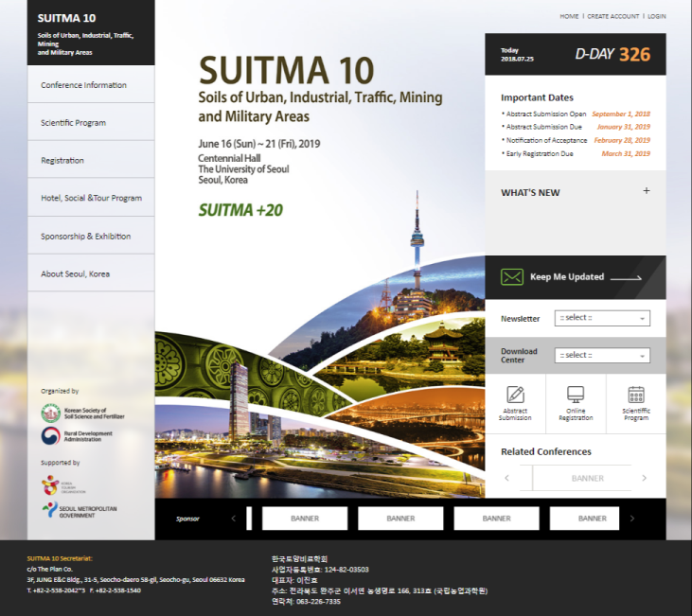Open the Newsletter select dropdown
The image size is (692, 616).
tap(602, 318)
